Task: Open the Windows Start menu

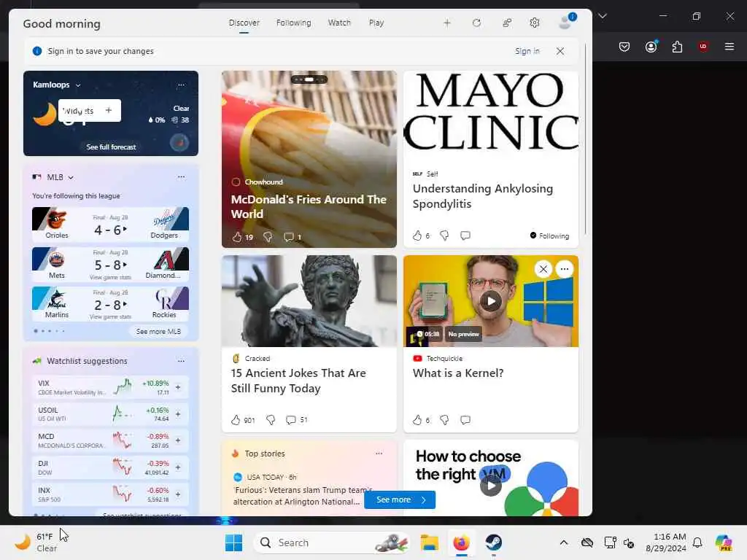Action: (233, 542)
